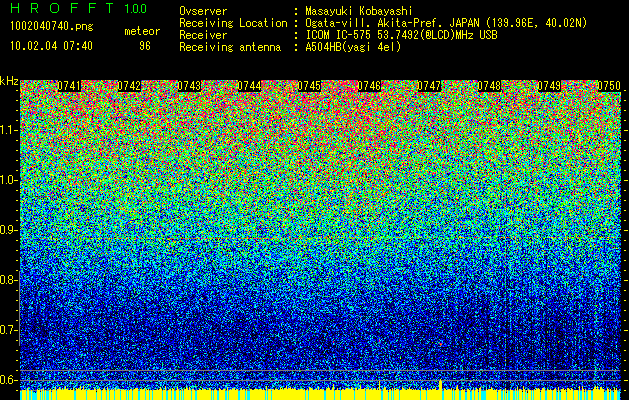Image resolution: width=629 pixels, height=400 pixels.
Task: Click the Receiver label
Action: [203, 35]
